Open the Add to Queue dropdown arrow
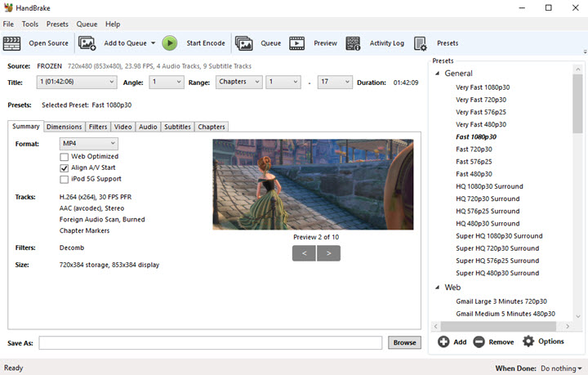 pyautogui.click(x=153, y=43)
